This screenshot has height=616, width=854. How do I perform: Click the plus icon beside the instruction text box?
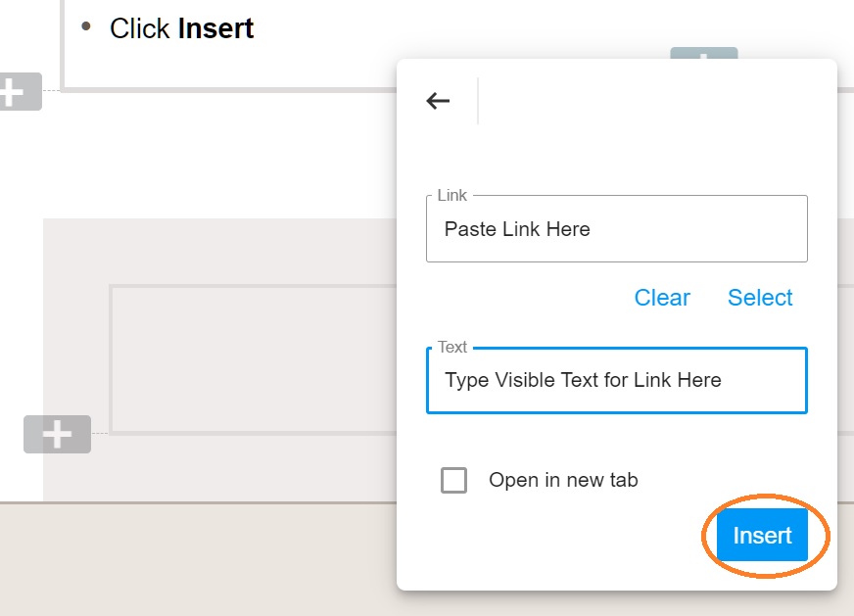[21, 91]
